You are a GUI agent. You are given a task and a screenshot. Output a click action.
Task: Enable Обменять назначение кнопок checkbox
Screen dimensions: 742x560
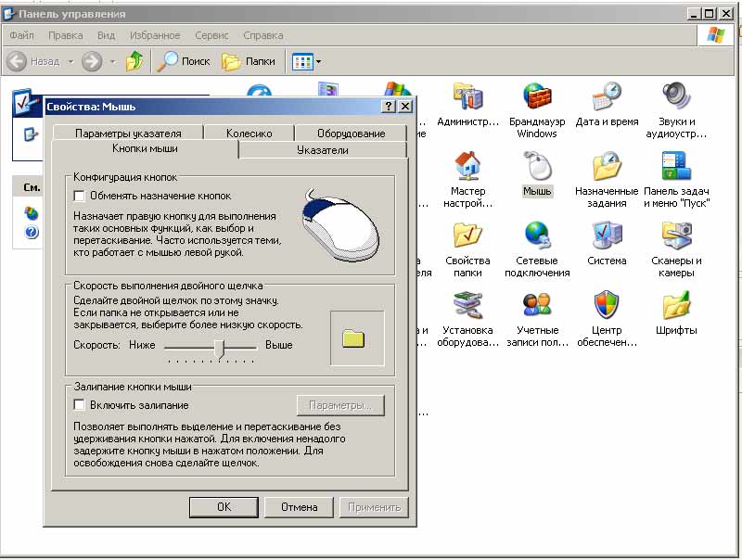[80, 196]
